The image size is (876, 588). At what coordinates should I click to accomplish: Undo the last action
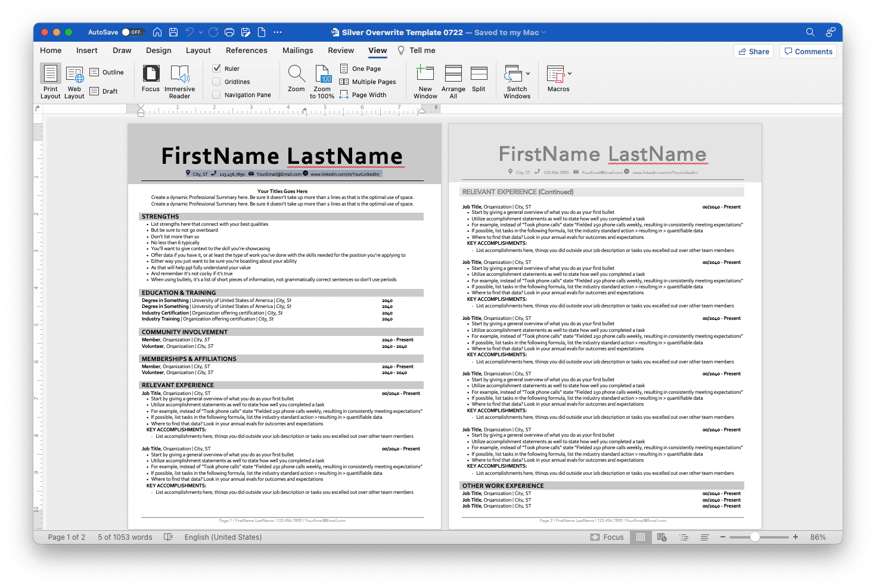tap(190, 32)
